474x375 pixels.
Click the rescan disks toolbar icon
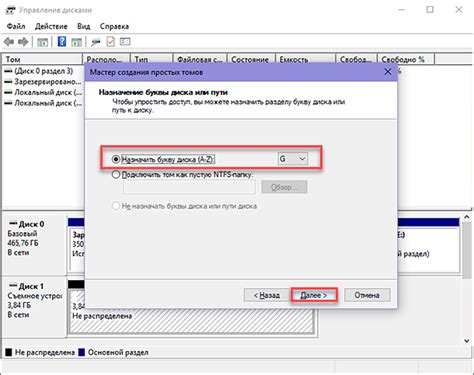point(96,42)
